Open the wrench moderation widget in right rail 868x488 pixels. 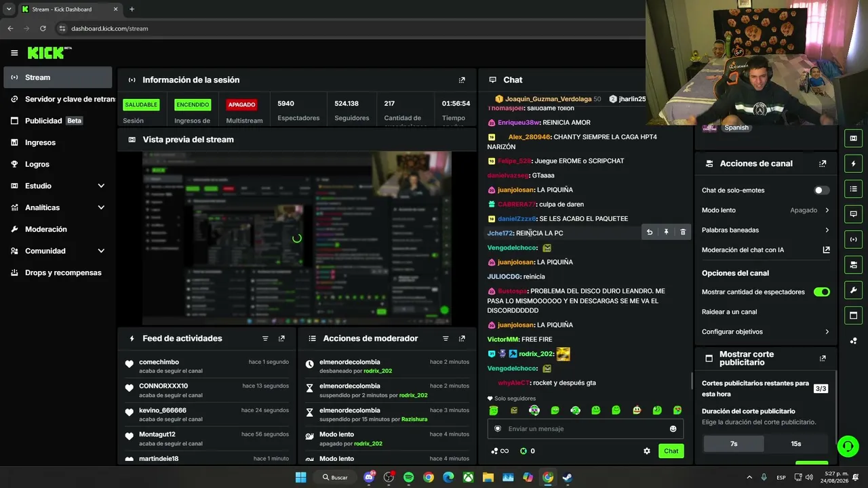pyautogui.click(x=853, y=290)
